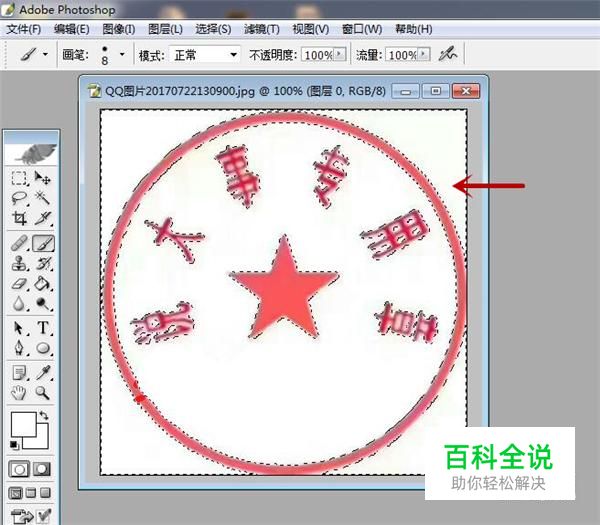Select the Zoom tool
This screenshot has width=600, height=525.
[42, 393]
